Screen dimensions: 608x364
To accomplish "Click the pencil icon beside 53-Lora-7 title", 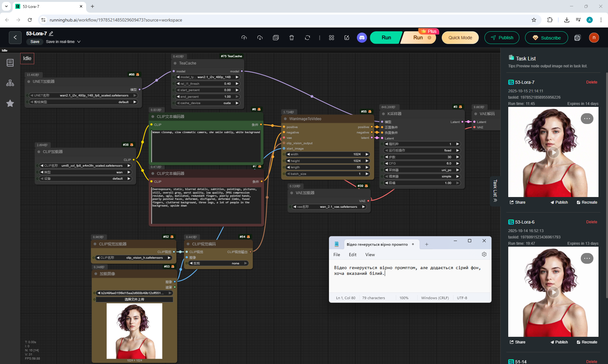I will point(51,34).
